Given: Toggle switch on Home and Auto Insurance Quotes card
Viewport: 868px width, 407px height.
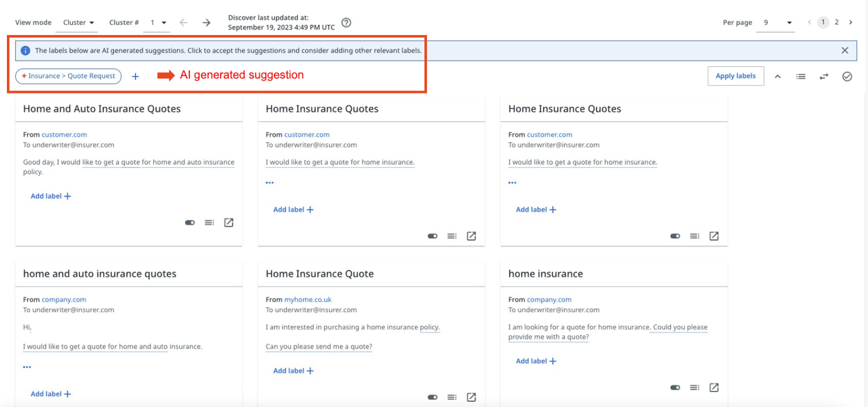Looking at the screenshot, I should coord(190,223).
